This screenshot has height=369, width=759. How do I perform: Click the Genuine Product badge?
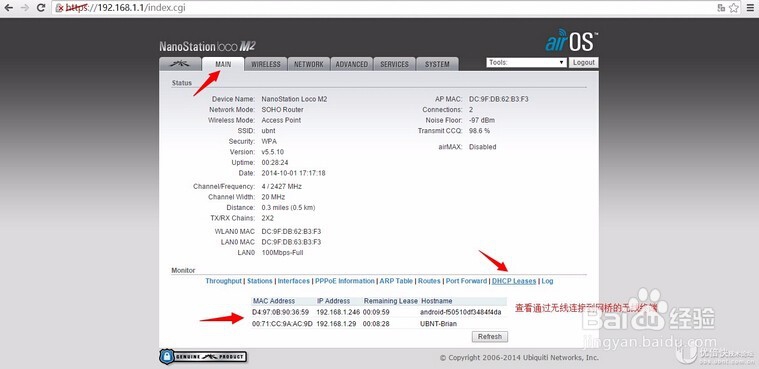tap(203, 357)
